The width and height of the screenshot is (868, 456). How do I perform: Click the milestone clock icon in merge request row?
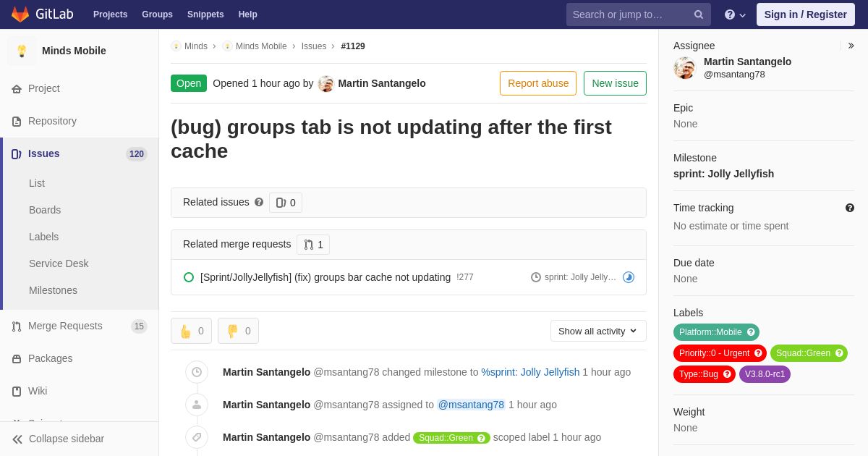(x=536, y=277)
